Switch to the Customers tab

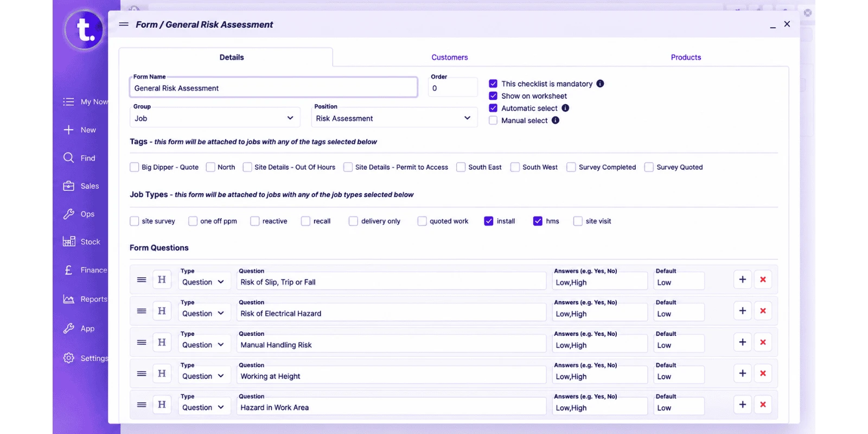point(450,58)
